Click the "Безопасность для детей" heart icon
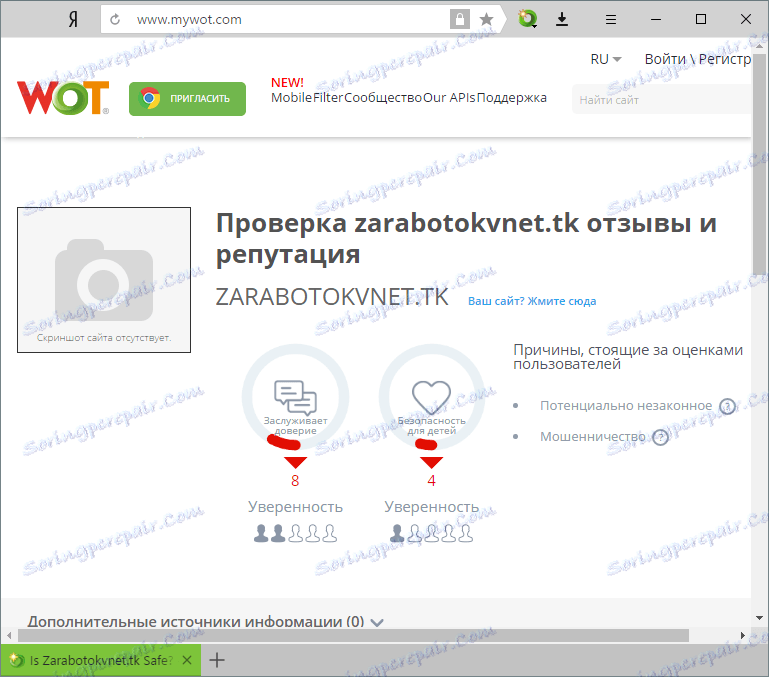769x677 pixels. [x=431, y=396]
